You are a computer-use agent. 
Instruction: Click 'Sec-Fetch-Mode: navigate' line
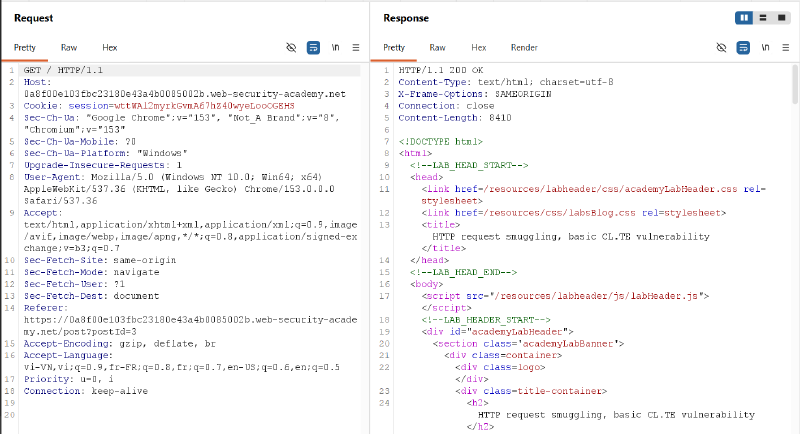pyautogui.click(x=91, y=272)
